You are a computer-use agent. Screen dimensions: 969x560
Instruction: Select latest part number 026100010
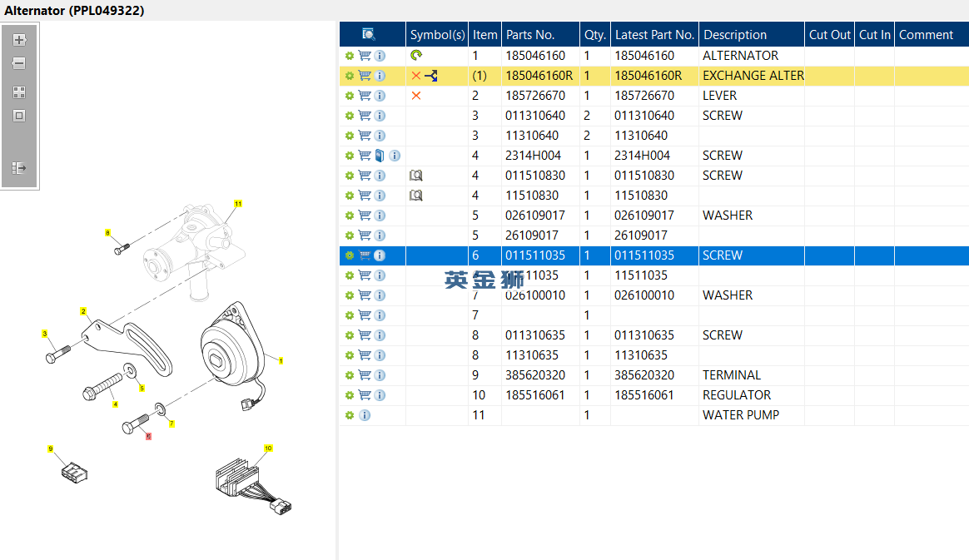[x=644, y=295]
